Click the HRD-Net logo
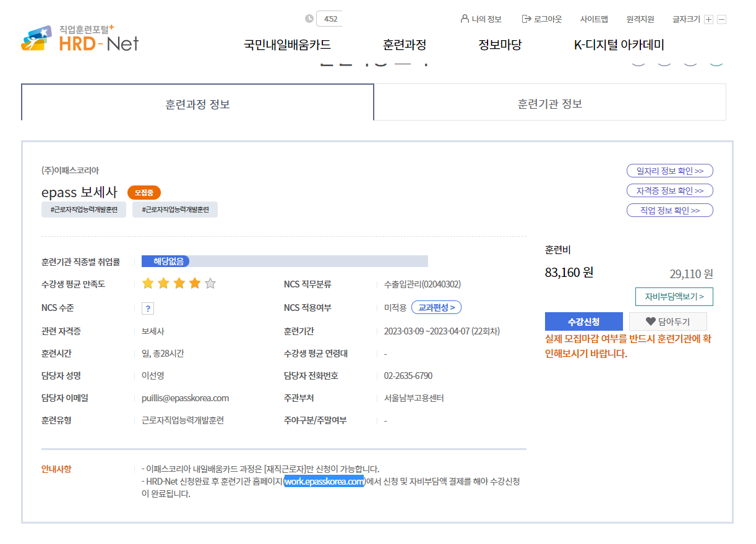The height and width of the screenshot is (544, 756). click(x=80, y=38)
